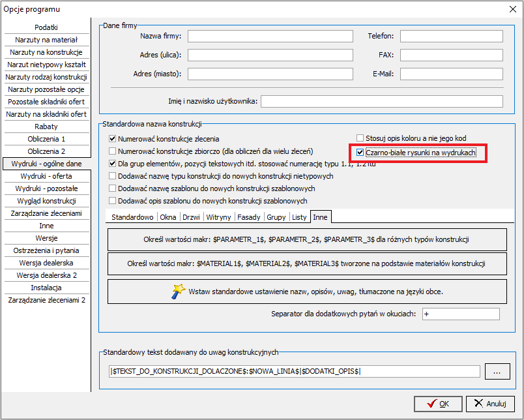
Task: Open the Podatki section in sidebar
Action: point(46,27)
